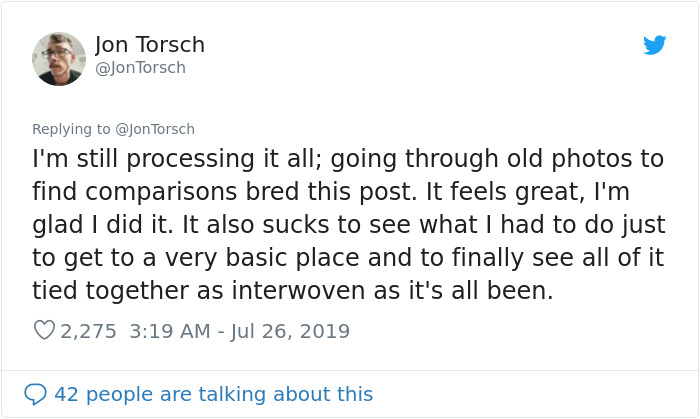This screenshot has width=700, height=419.
Task: Click the tweet line starting 'I'm still processing'
Action: 348,159
